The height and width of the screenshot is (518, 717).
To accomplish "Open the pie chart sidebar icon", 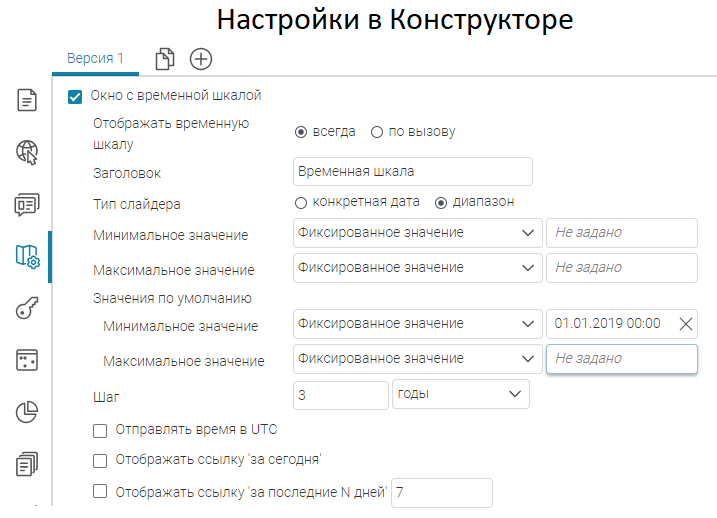I will click(26, 412).
